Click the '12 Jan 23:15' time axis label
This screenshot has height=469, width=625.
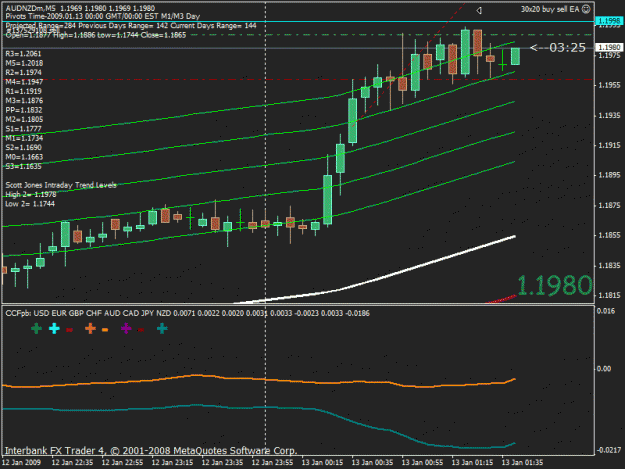[x=172, y=463]
